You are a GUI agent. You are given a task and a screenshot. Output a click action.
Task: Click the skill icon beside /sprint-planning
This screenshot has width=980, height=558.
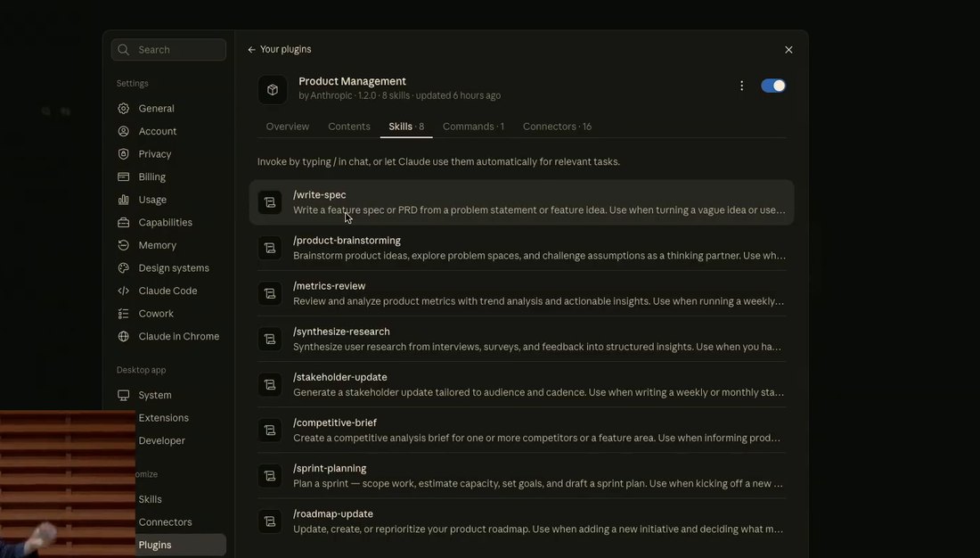270,477
